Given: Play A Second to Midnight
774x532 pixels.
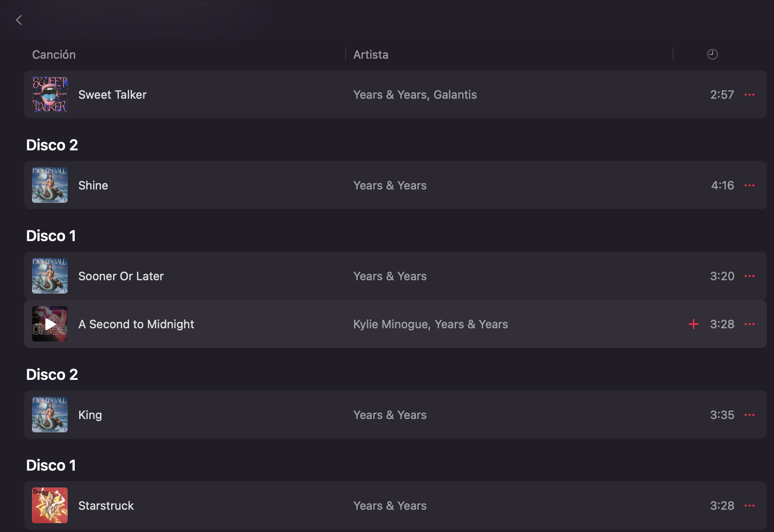Looking at the screenshot, I should point(50,324).
